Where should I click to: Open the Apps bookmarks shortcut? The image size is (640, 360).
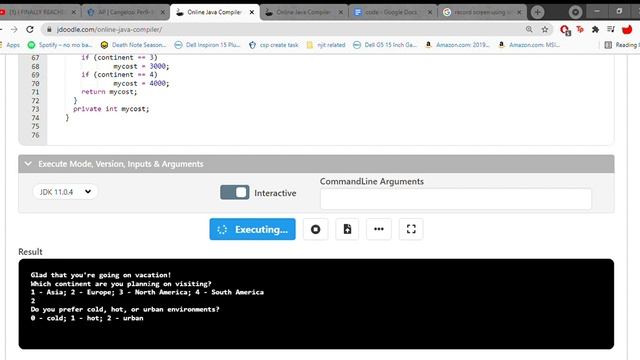point(10,45)
